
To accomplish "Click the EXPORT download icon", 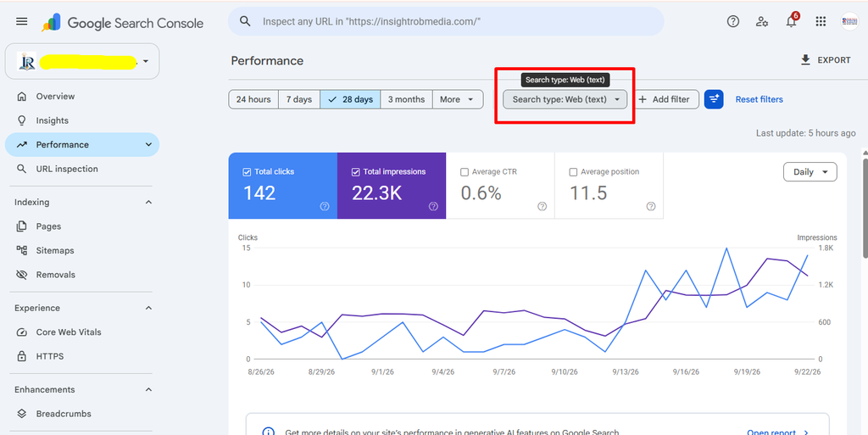I will pos(805,59).
